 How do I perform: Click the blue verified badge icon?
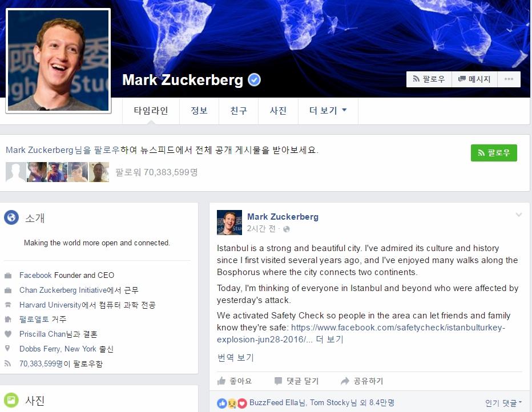pyautogui.click(x=254, y=80)
